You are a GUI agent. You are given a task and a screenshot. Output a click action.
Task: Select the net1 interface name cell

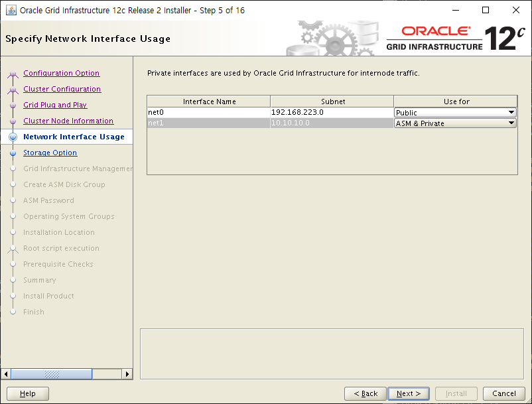(x=209, y=123)
